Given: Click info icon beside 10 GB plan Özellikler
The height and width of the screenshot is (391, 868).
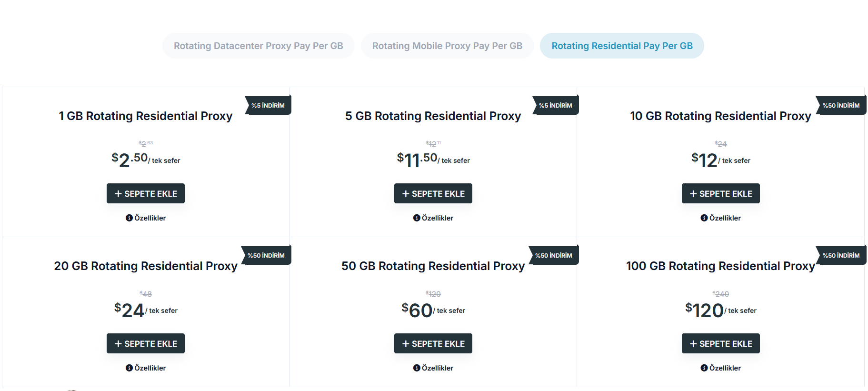Looking at the screenshot, I should click(704, 218).
